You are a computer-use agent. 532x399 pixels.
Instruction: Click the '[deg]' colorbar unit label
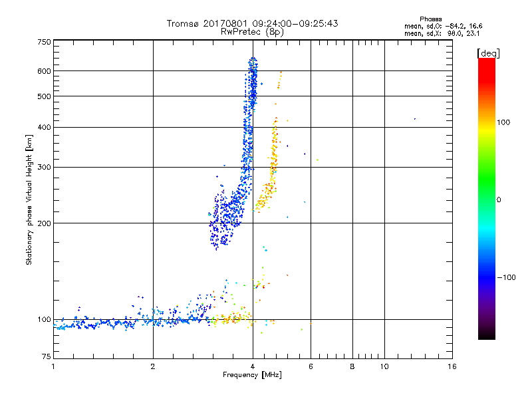pos(488,53)
